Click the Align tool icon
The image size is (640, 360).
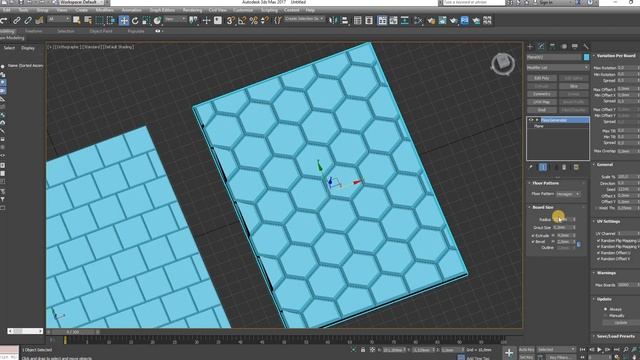coord(345,20)
